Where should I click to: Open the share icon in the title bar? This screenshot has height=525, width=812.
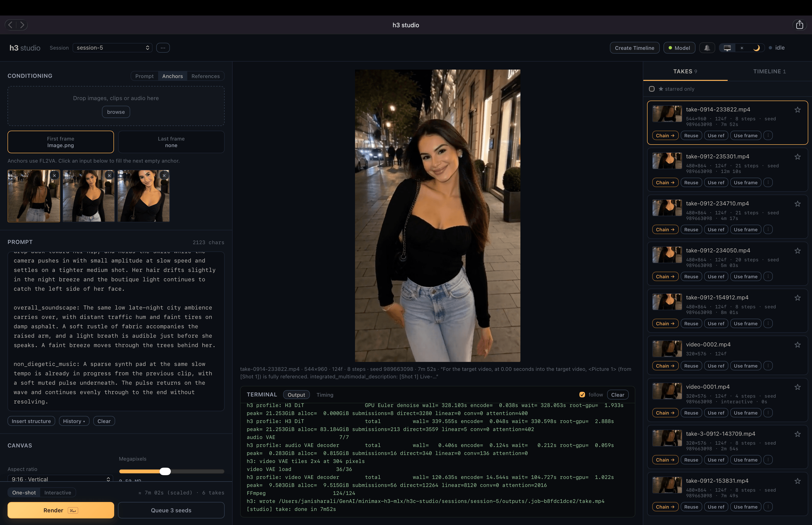coord(799,25)
